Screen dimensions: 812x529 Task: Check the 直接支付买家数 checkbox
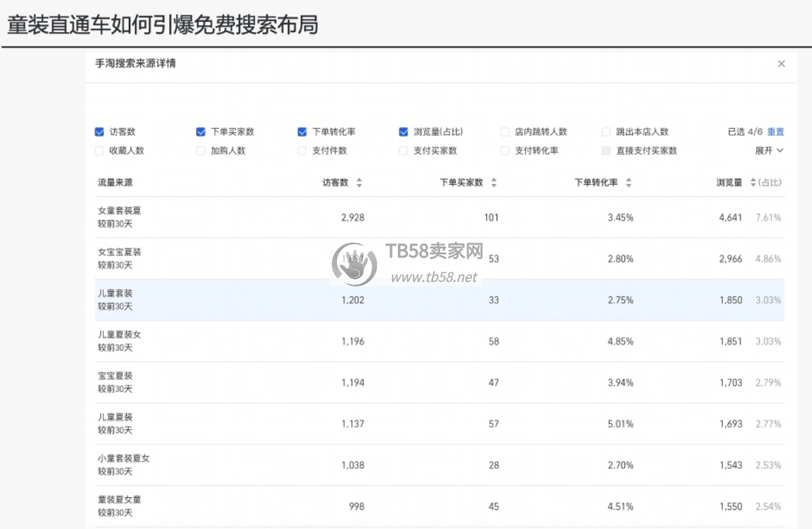point(607,150)
